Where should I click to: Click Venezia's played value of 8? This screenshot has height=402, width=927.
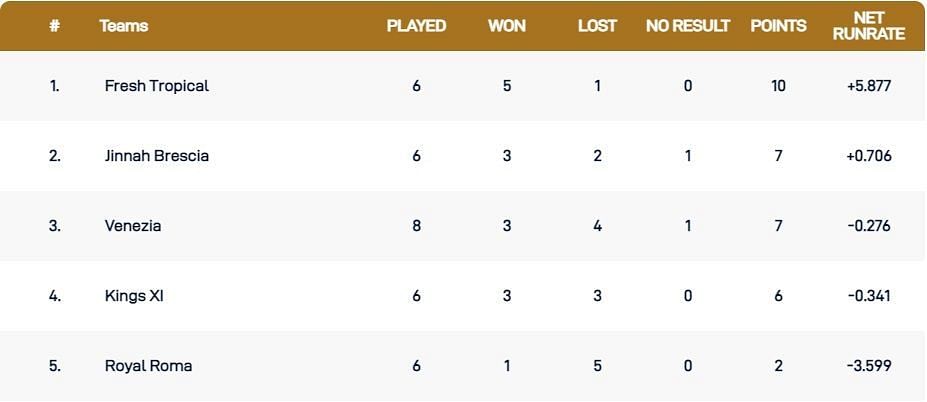(416, 226)
